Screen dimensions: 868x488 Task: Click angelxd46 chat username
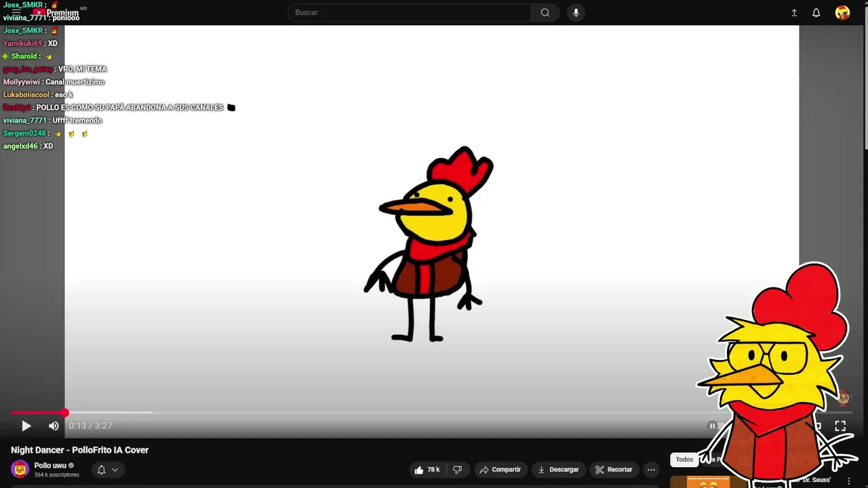coord(20,146)
